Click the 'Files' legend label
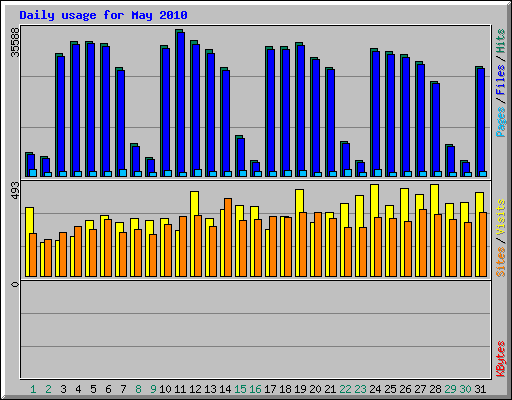Screen dimensions: 512x400 click(500, 79)
